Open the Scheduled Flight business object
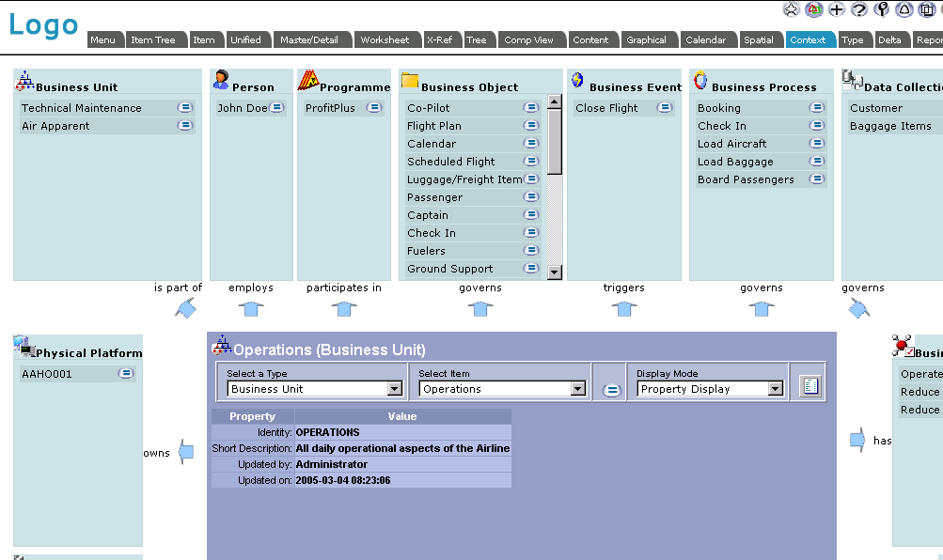The image size is (943, 560). click(x=450, y=162)
